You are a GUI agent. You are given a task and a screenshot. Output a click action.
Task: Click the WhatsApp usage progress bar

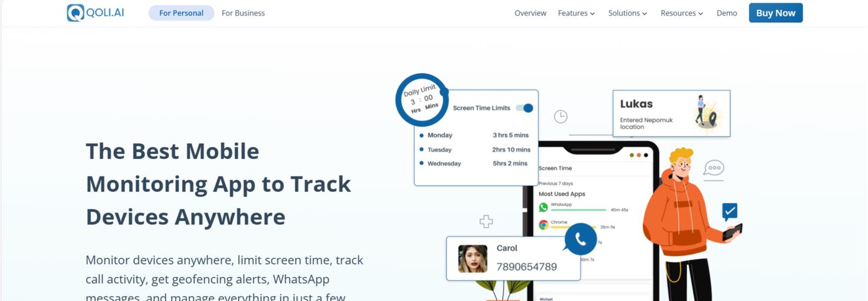coord(578,210)
